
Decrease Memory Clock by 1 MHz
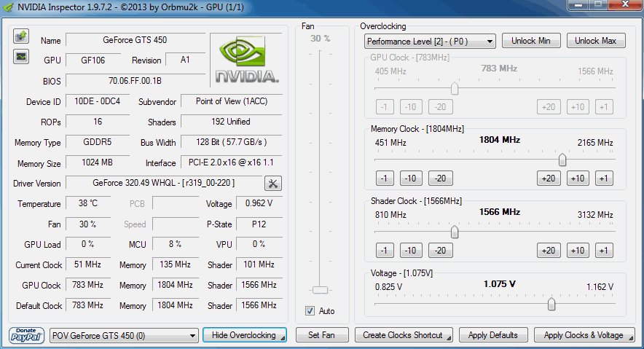(x=385, y=179)
